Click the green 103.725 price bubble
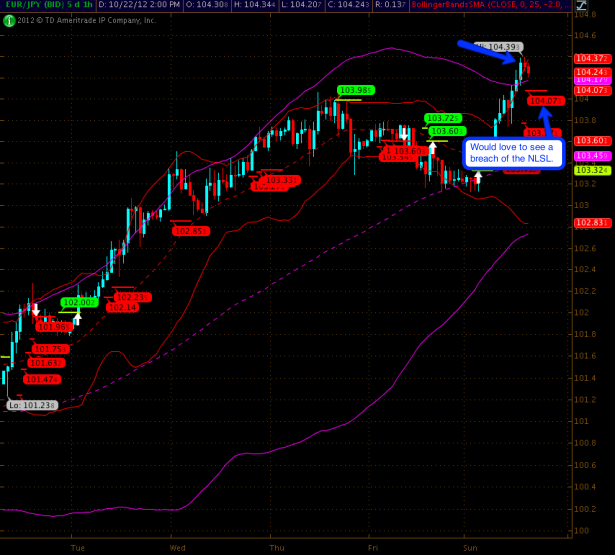Viewport: 615px width, 555px height. point(443,118)
